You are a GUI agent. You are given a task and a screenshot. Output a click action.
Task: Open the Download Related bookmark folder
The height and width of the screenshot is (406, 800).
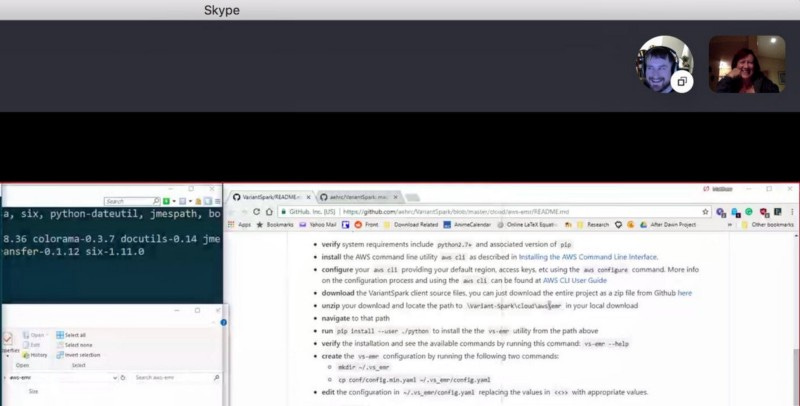pos(411,224)
